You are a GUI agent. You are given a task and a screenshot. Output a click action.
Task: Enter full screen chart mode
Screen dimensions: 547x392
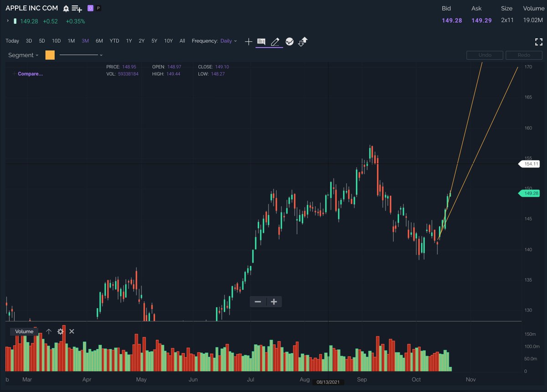click(x=539, y=42)
